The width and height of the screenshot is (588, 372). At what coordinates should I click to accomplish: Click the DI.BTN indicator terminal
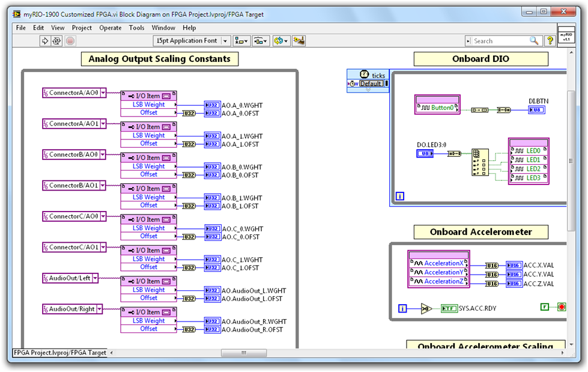(536, 110)
